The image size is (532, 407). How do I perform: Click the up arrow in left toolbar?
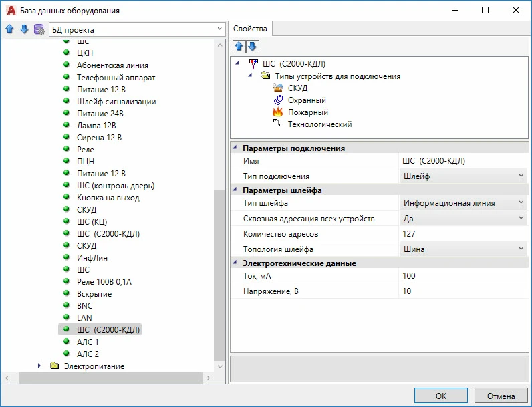(9, 29)
